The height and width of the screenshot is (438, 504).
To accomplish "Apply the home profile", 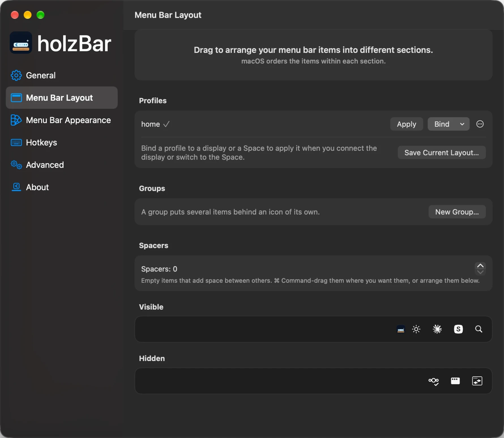I will [x=406, y=124].
